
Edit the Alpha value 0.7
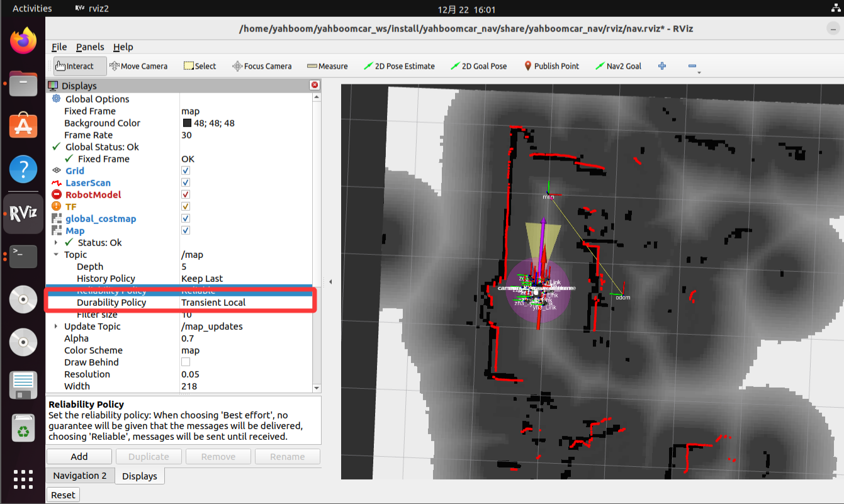(x=188, y=339)
